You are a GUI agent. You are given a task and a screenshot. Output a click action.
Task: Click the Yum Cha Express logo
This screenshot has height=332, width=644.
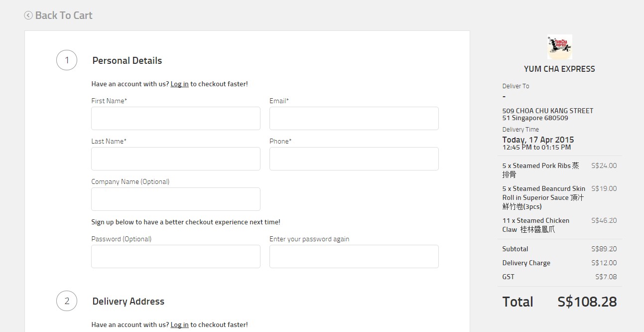(559, 47)
